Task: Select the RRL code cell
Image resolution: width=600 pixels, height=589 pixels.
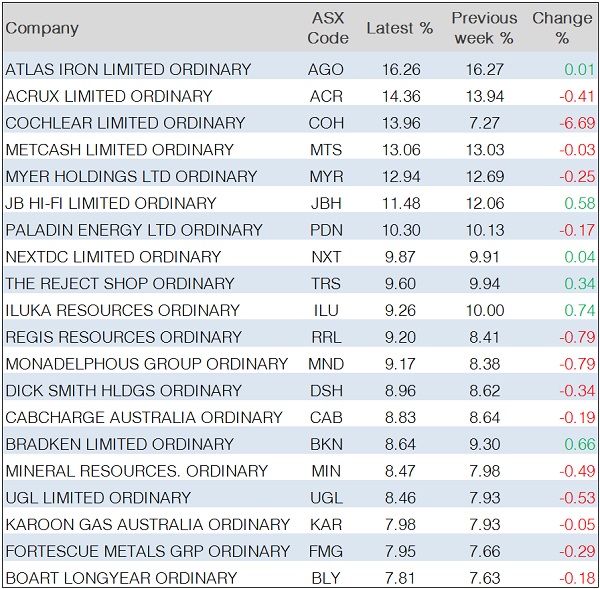Action: pyautogui.click(x=326, y=337)
